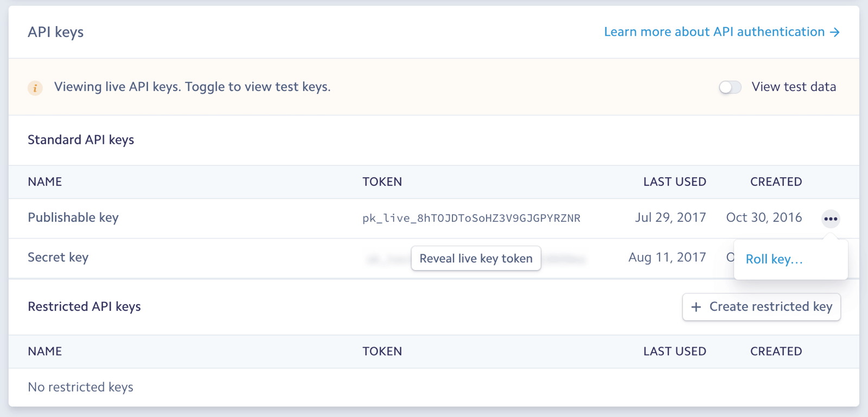Click the plus icon on Create restricted key
868x417 pixels.
696,307
